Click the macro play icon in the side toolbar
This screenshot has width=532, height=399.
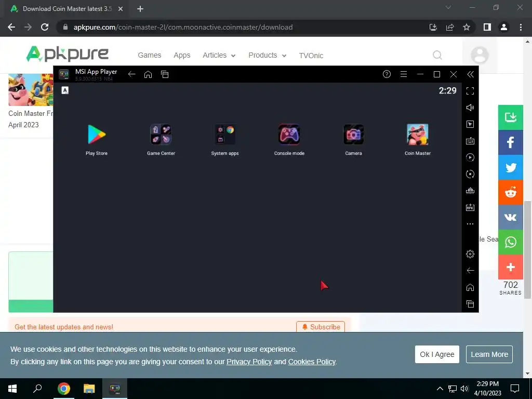coord(470,157)
